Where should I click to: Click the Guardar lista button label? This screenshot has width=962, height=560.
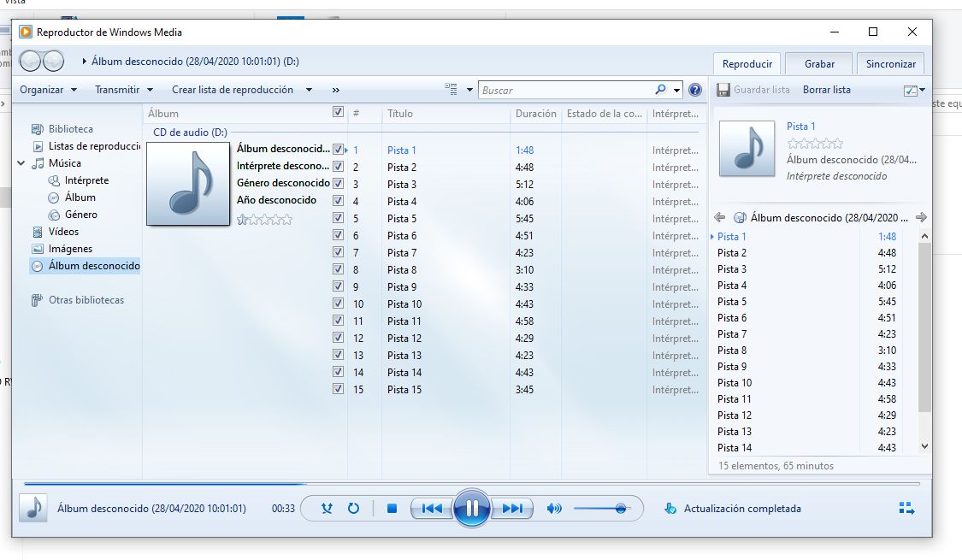(761, 90)
